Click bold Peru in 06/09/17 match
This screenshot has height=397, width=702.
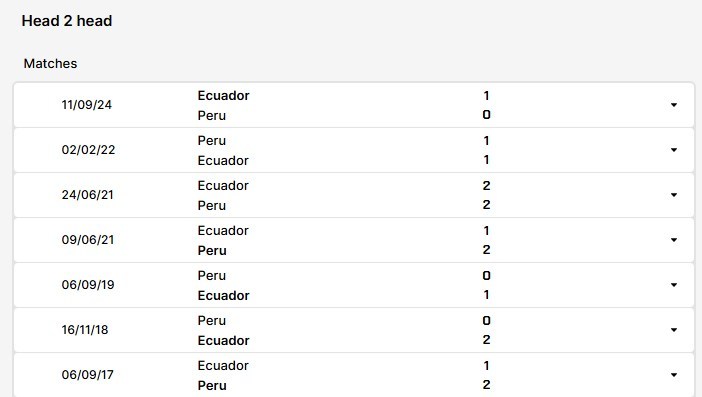[x=212, y=385]
